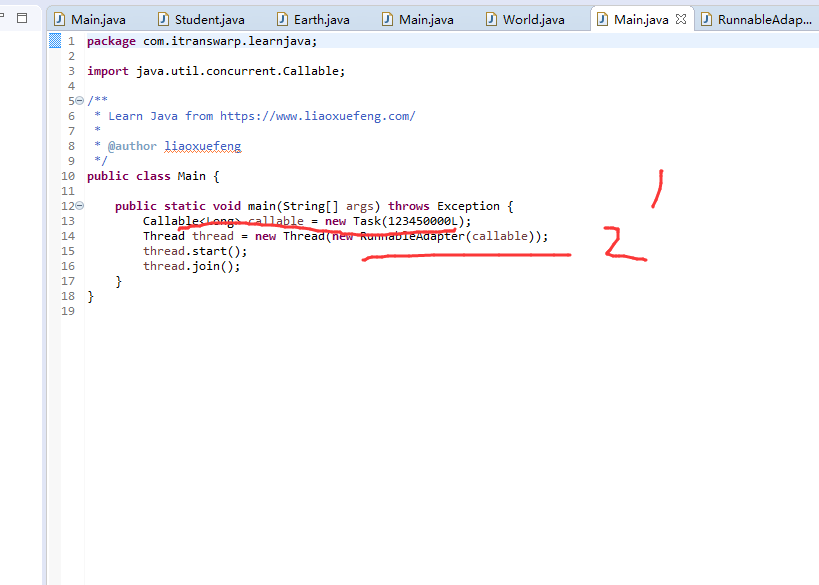Click 'thread.start();' on line 15
The width and height of the screenshot is (819, 585).
(195, 251)
